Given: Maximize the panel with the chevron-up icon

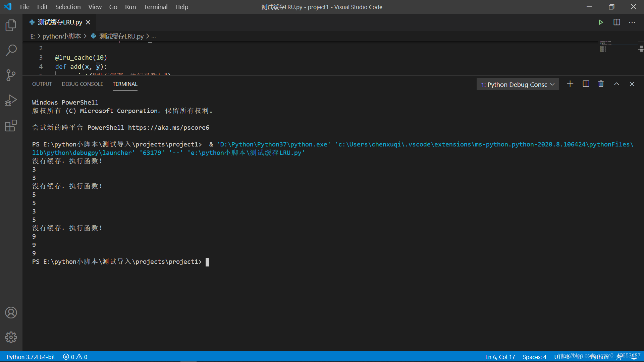Looking at the screenshot, I should coord(616,84).
